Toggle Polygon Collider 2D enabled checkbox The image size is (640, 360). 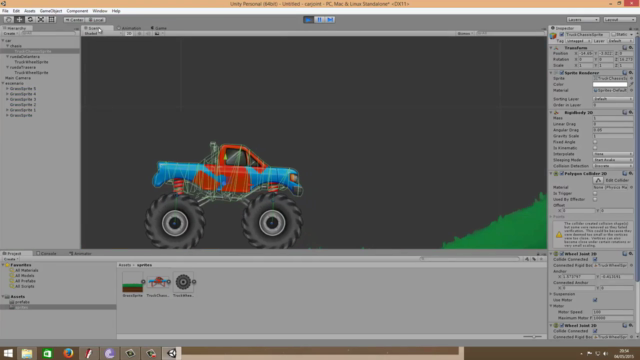(562, 173)
